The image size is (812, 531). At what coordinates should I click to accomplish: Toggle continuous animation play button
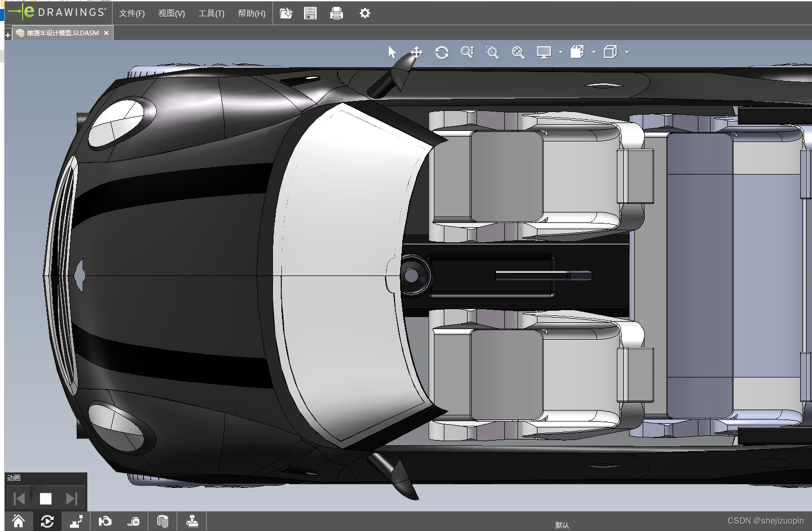pos(47,521)
